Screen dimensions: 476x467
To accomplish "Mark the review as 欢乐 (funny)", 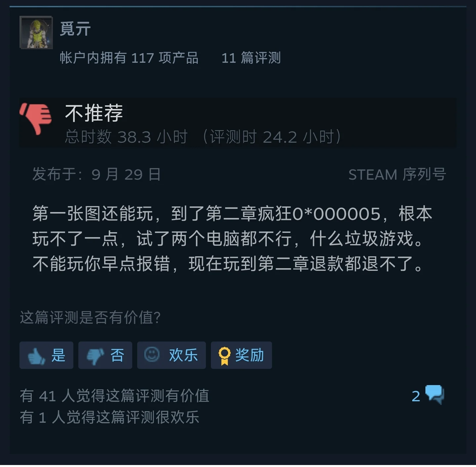I will 172,355.
